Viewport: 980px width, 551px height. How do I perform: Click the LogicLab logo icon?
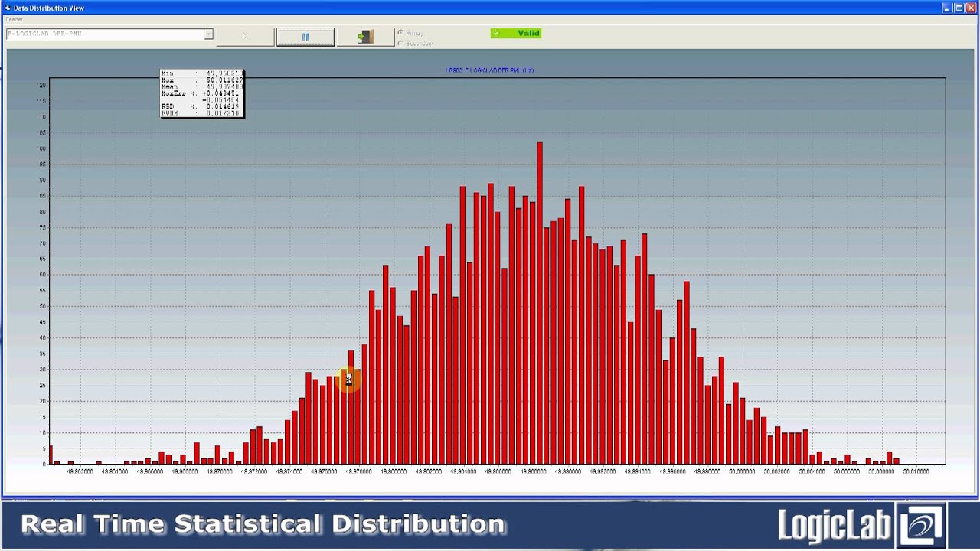point(921,526)
